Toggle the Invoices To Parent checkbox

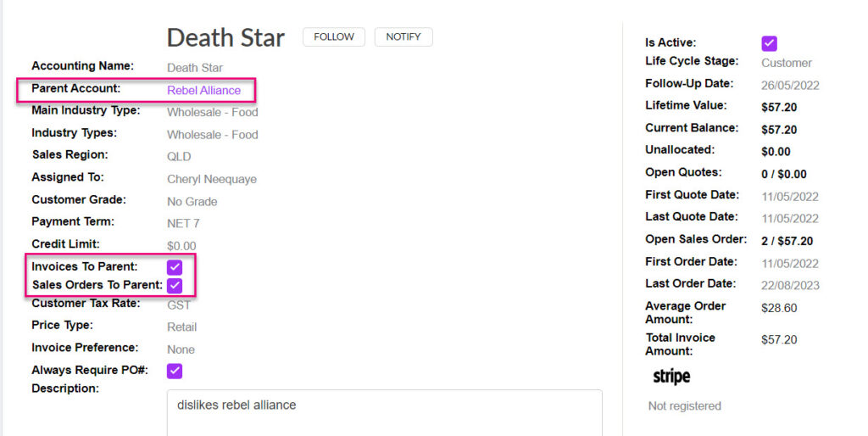175,267
